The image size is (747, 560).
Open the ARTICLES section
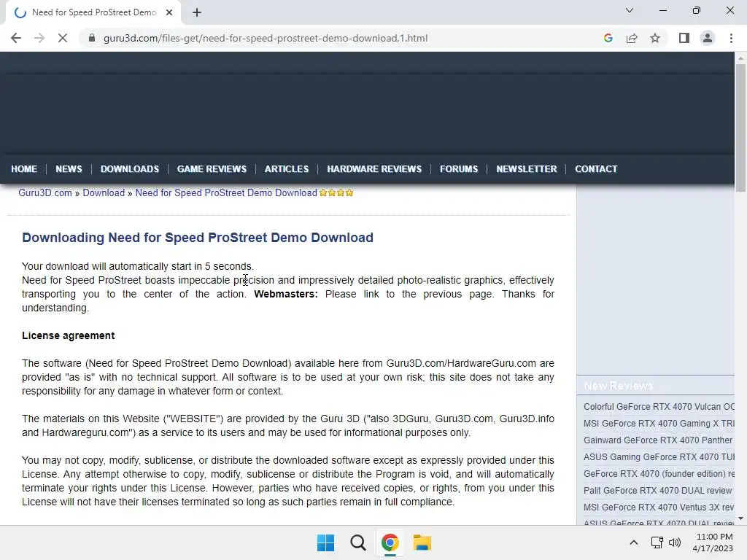click(287, 169)
